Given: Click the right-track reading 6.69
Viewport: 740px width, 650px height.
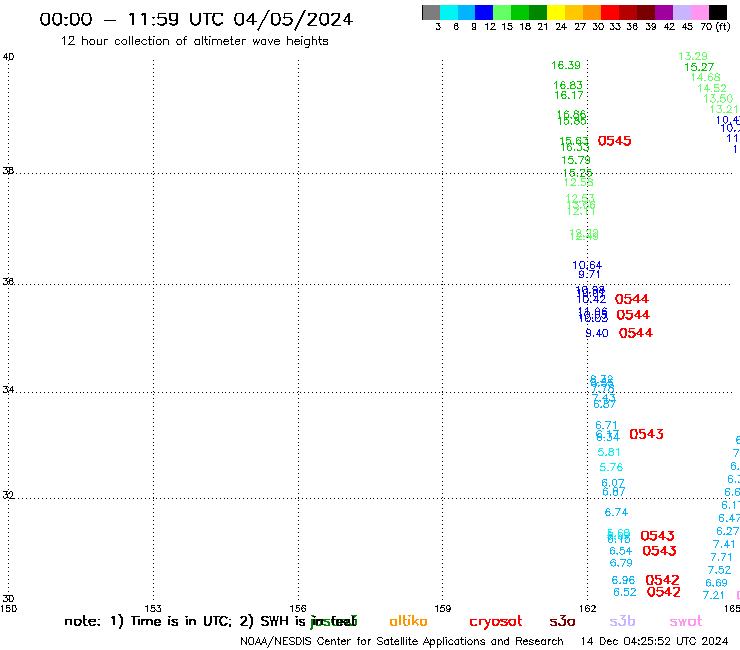Looking at the screenshot, I should [716, 583].
